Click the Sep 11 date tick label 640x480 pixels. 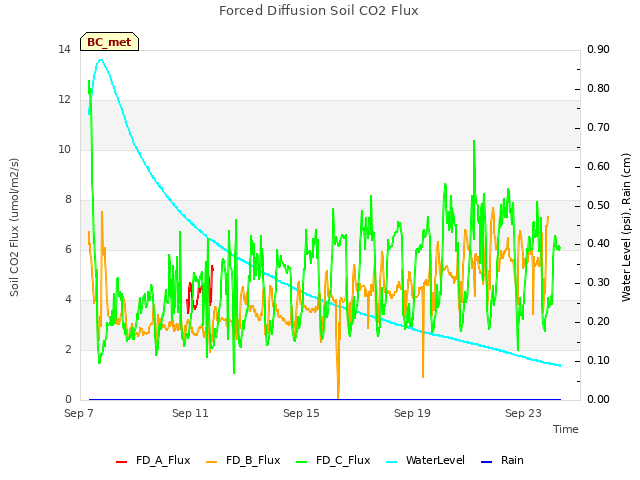(x=190, y=413)
